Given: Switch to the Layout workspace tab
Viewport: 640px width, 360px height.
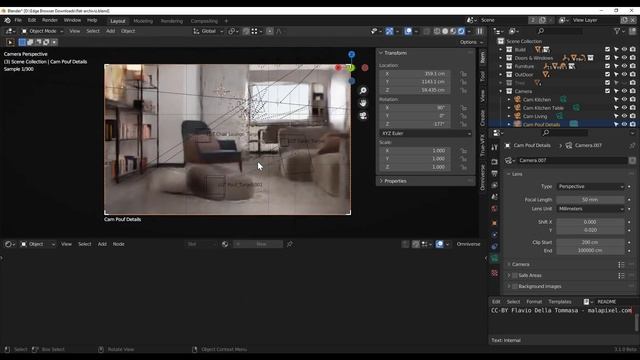Looking at the screenshot, I should pyautogui.click(x=118, y=21).
